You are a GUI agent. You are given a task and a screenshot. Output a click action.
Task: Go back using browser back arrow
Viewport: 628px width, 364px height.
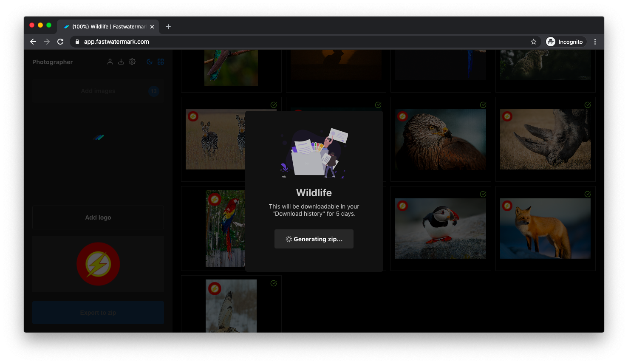[33, 42]
